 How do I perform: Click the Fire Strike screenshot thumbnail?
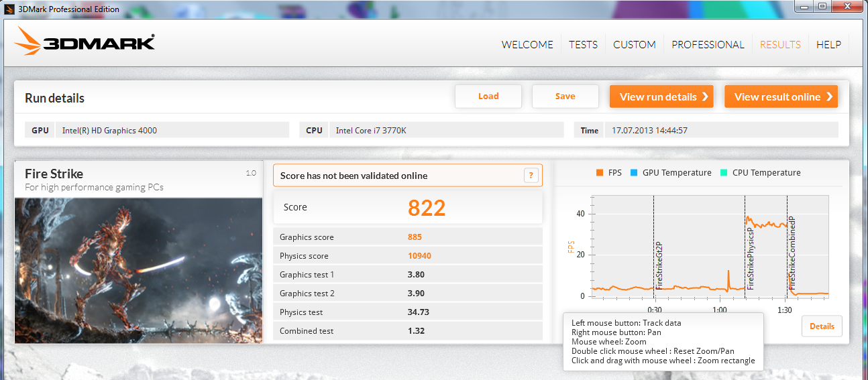(x=138, y=270)
